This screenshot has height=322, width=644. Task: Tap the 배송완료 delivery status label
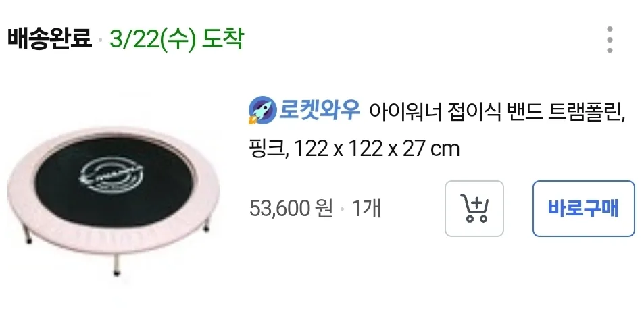point(49,38)
